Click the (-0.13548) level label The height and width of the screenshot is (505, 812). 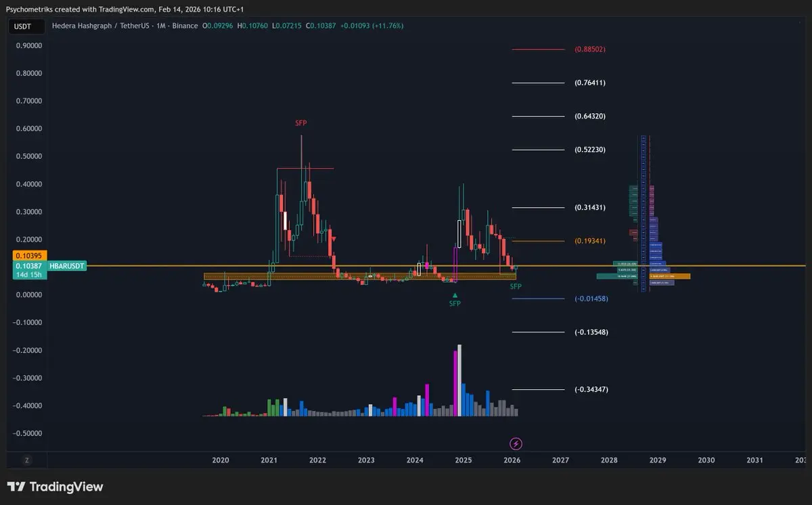(591, 332)
